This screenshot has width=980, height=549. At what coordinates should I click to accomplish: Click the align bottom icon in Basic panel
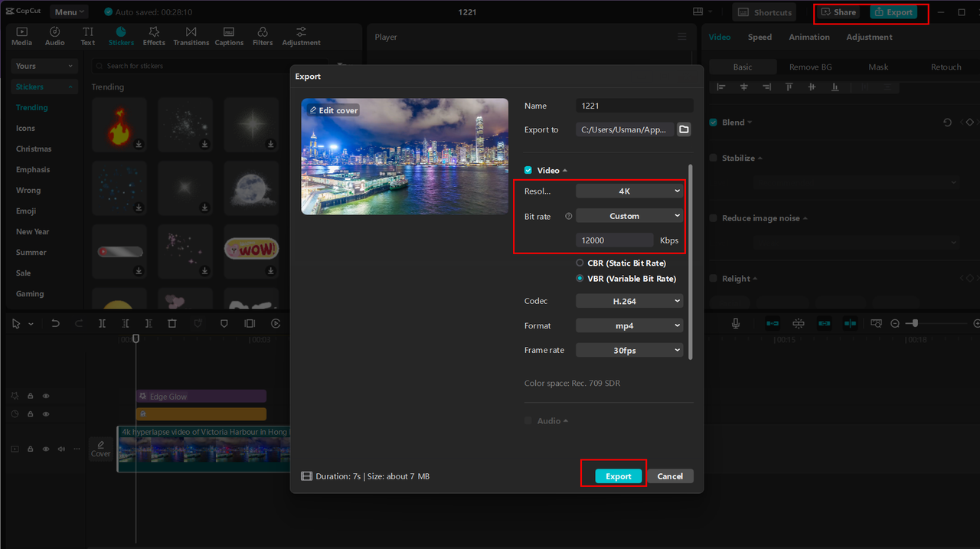835,87
